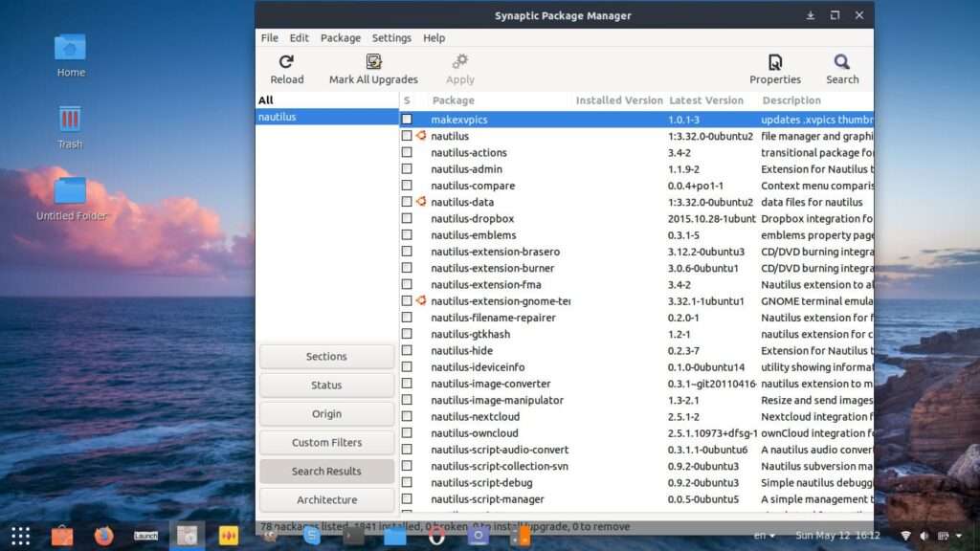Select the nautilus-script-debug package row
This screenshot has height=551, width=980.
point(636,482)
